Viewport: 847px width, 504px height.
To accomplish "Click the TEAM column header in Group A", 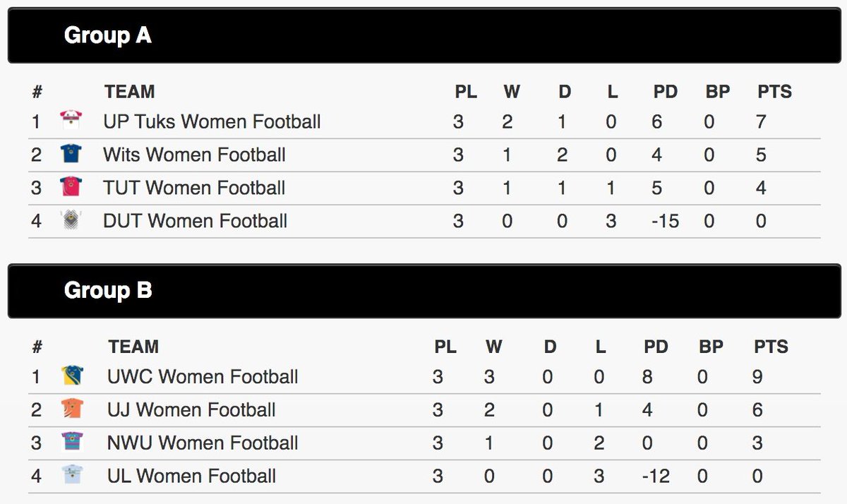I will [129, 92].
